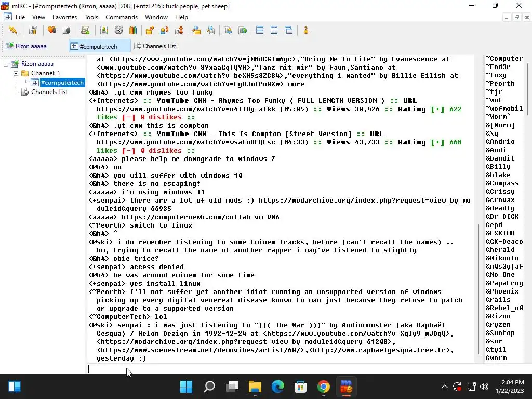Open taskbar Search magnifier icon

209,387
